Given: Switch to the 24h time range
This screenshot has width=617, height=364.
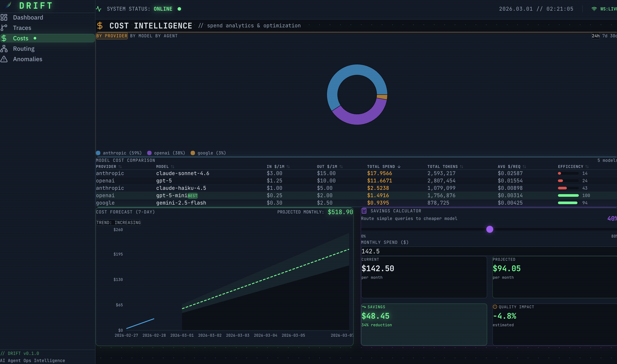Looking at the screenshot, I should [596, 36].
